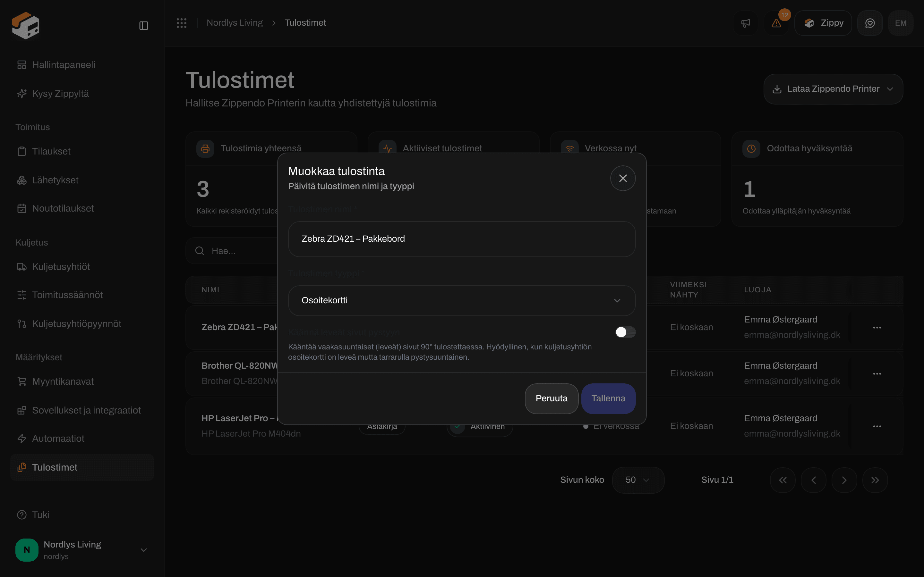This screenshot has height=577, width=924.
Task: Collapse the sidebar panel icon
Action: (x=143, y=26)
